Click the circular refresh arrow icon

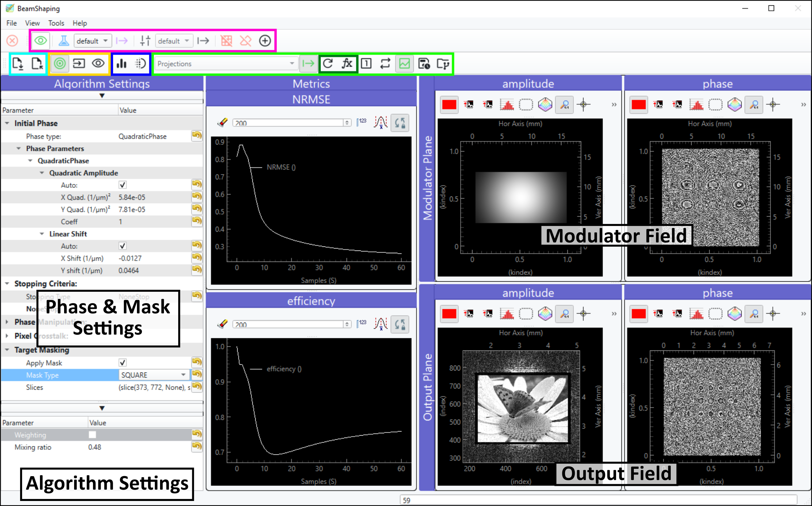coord(328,63)
